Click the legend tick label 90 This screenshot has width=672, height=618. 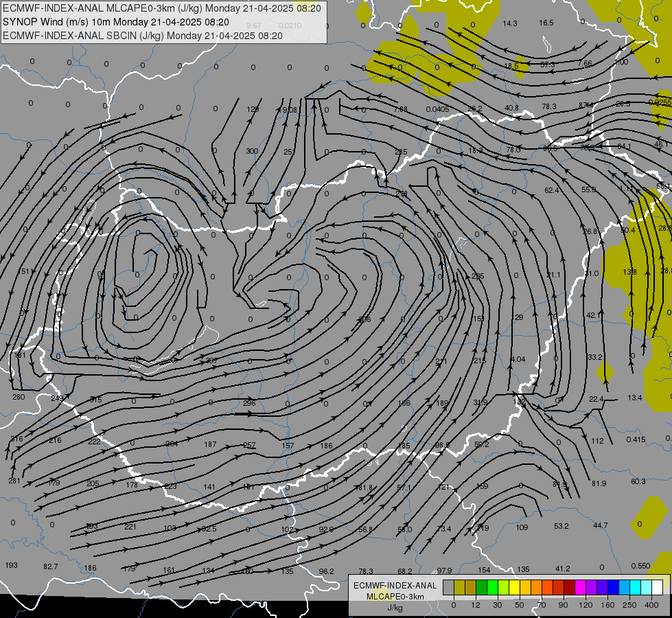(x=563, y=605)
